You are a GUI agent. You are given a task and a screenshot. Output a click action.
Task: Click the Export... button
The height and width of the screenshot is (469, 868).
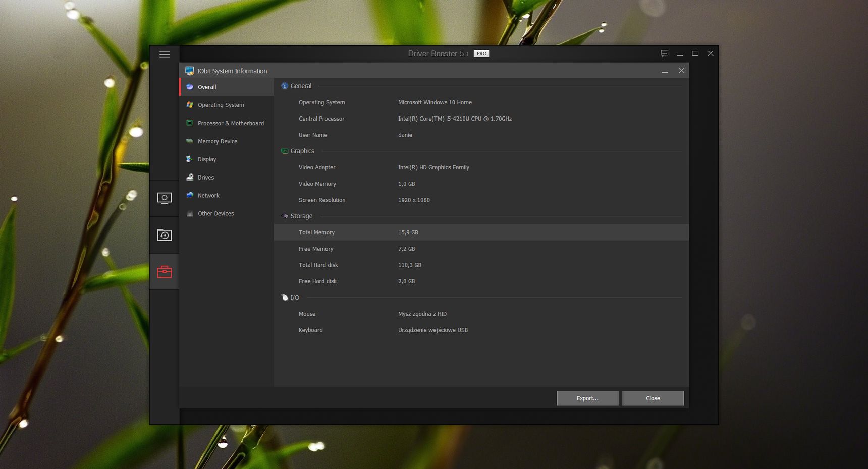point(587,398)
